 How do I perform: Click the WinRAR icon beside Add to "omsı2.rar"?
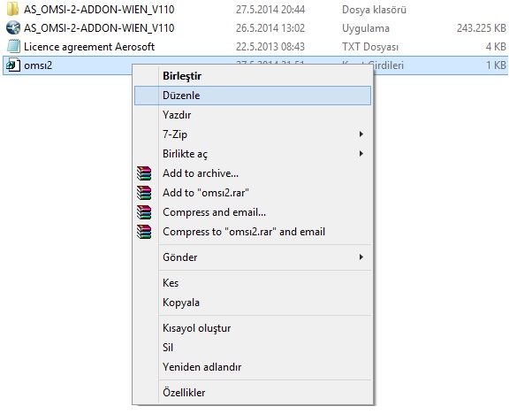144,193
